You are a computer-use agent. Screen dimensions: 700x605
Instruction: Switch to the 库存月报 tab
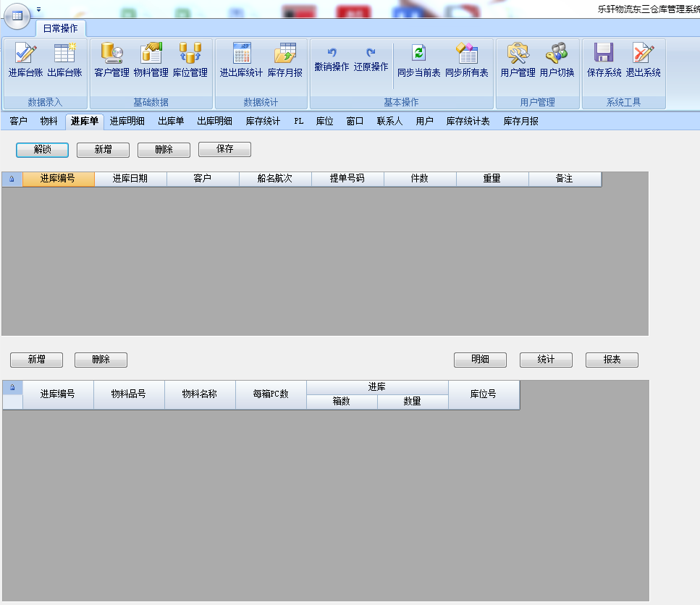coord(521,122)
